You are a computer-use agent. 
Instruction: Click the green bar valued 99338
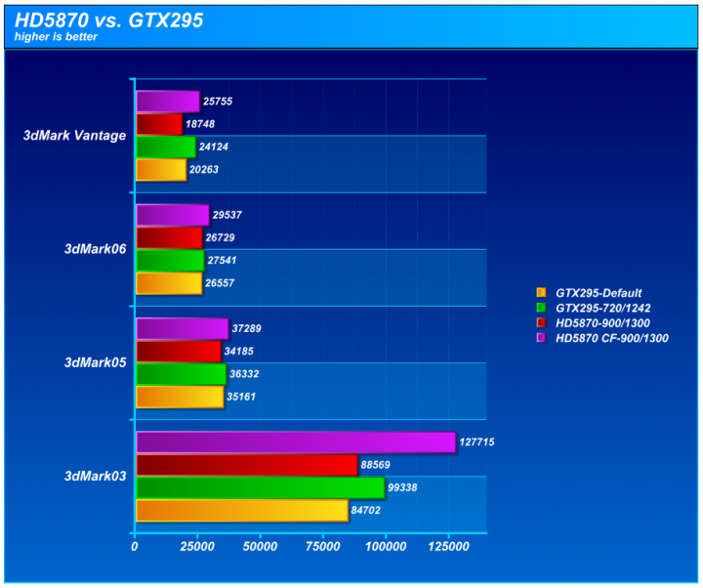[x=261, y=487]
